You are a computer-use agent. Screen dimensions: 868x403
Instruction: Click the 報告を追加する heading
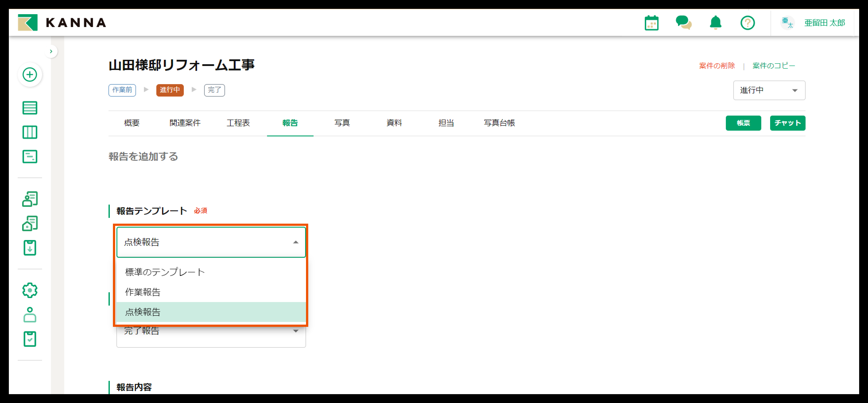(x=143, y=157)
